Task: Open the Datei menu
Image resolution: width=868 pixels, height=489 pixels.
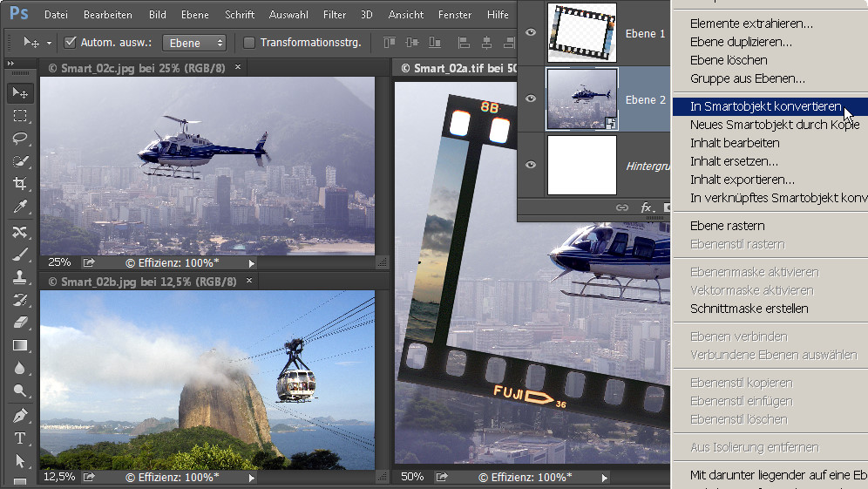Action: (56, 15)
